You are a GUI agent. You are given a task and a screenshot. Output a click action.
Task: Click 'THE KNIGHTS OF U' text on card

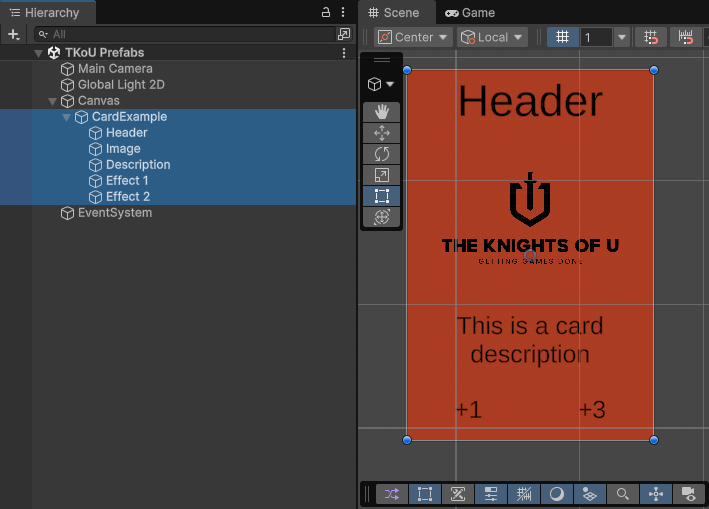530,245
